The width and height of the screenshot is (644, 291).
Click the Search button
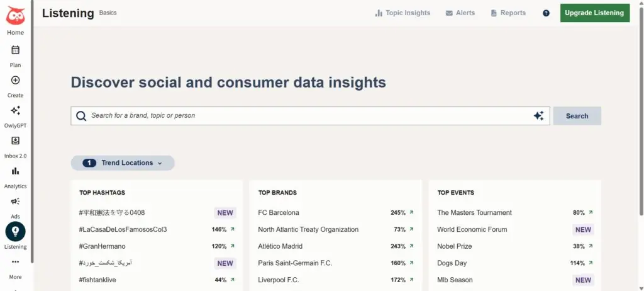click(577, 116)
